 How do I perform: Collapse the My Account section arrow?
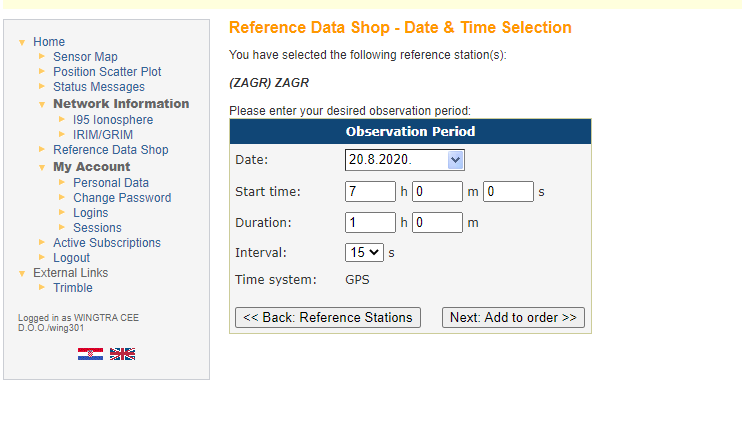[42, 167]
